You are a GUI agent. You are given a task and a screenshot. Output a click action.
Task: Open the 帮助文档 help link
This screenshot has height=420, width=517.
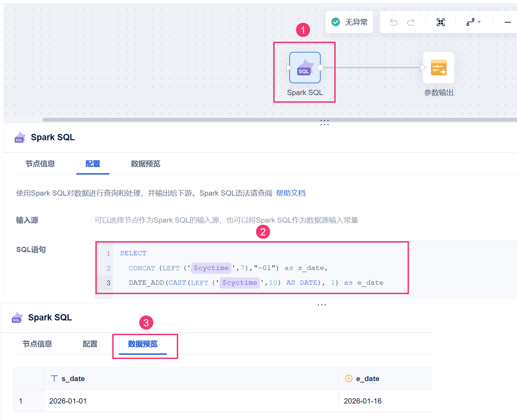point(291,193)
